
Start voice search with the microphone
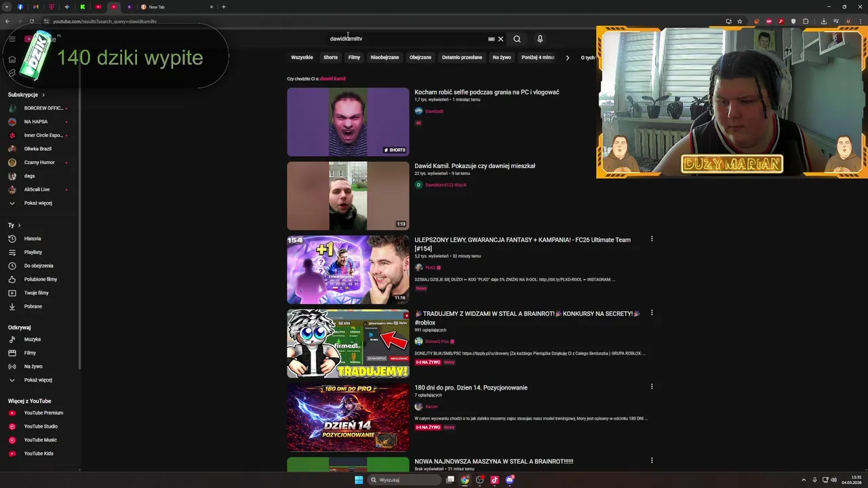tap(540, 39)
